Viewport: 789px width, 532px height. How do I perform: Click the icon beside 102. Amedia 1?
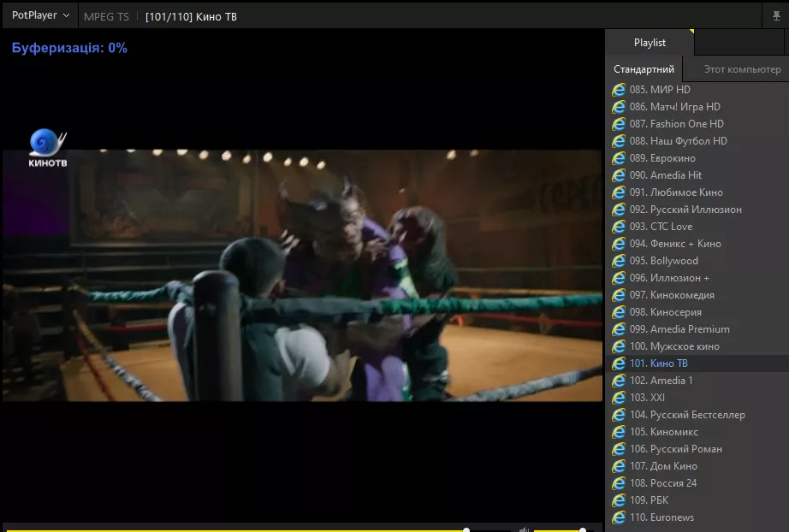(619, 380)
